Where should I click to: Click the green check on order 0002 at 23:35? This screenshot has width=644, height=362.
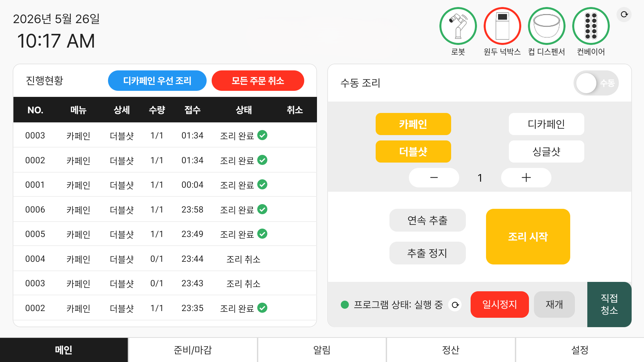pyautogui.click(x=262, y=308)
